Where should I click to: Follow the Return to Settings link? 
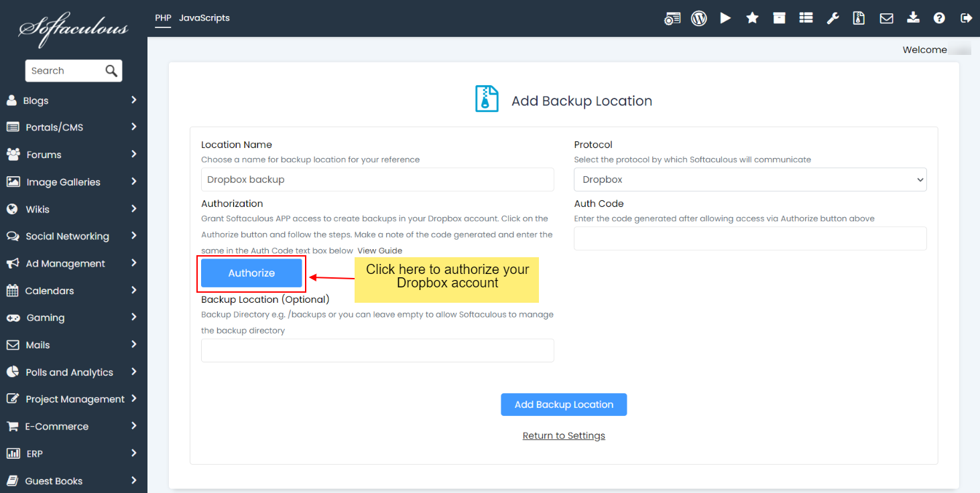pyautogui.click(x=564, y=436)
